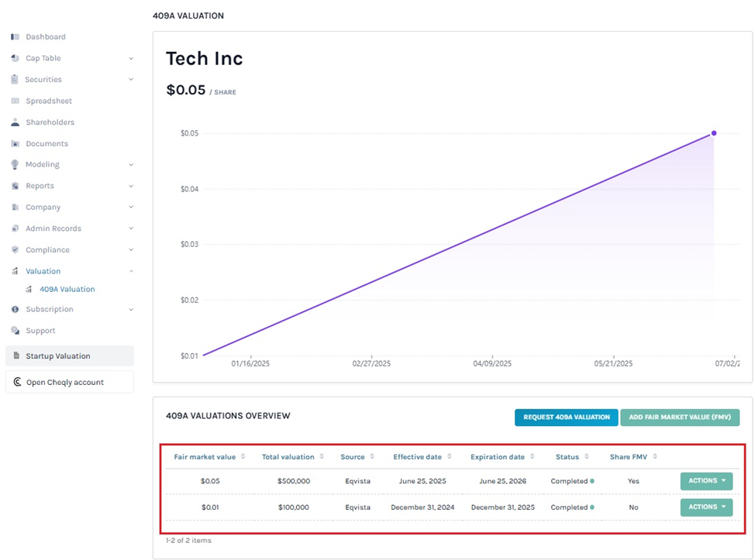This screenshot has width=755, height=560.
Task: Click the Support chat icon
Action: tap(16, 331)
